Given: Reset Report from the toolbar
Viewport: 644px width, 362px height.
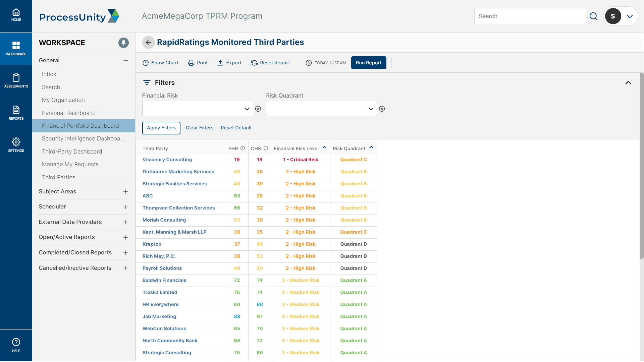Looking at the screenshot, I should tap(270, 63).
